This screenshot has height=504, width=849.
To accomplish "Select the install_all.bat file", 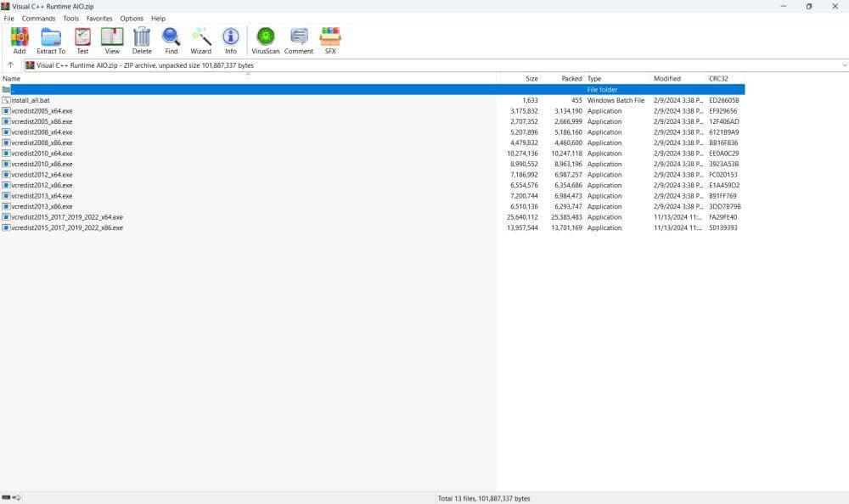I will point(31,99).
